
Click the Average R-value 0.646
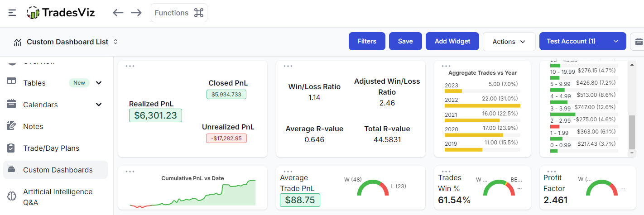[x=314, y=139]
